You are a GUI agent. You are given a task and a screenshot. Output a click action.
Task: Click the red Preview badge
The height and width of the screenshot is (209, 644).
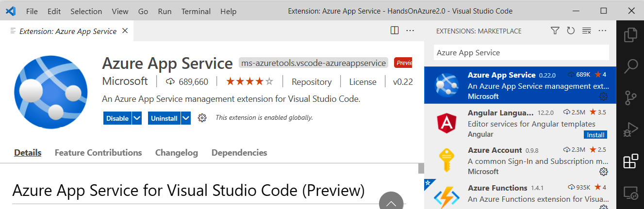404,63
